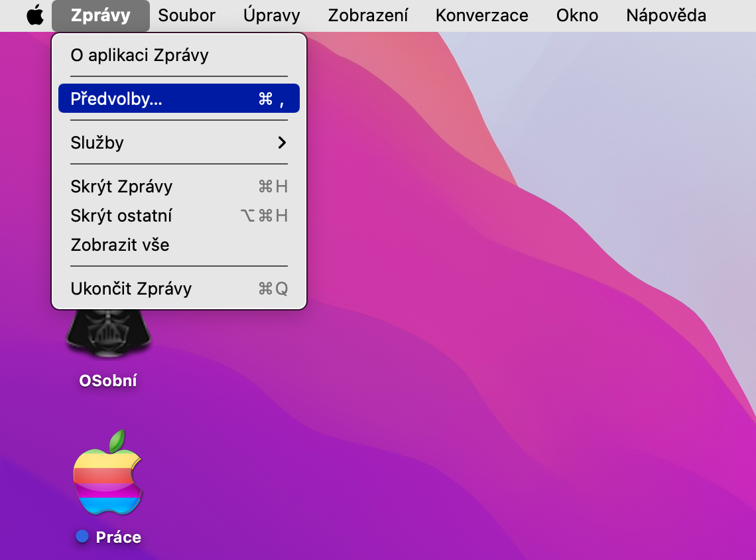Open the Zobrazení menu
Viewport: 756px width, 560px height.
[x=368, y=15]
